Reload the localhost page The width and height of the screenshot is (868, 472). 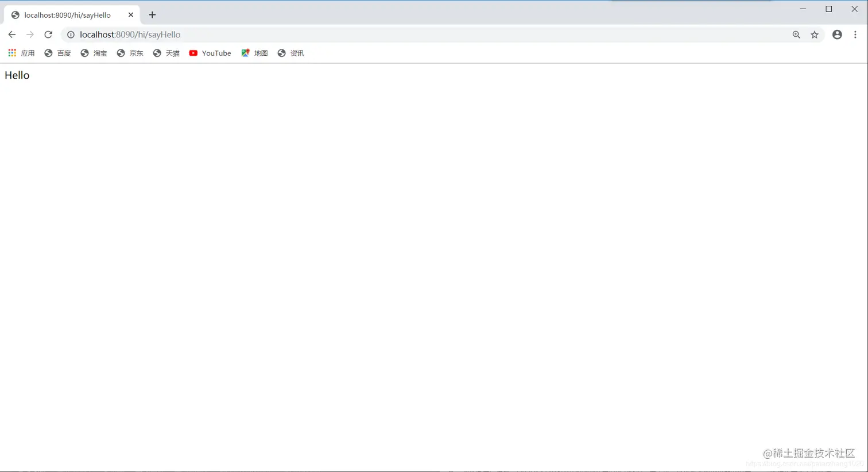tap(48, 34)
